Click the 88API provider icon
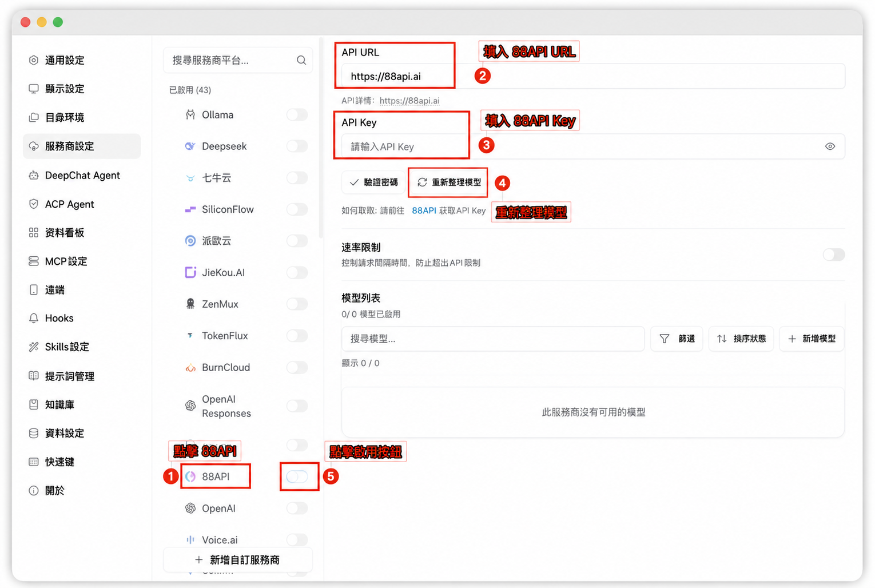Image resolution: width=875 pixels, height=588 pixels. 190,476
